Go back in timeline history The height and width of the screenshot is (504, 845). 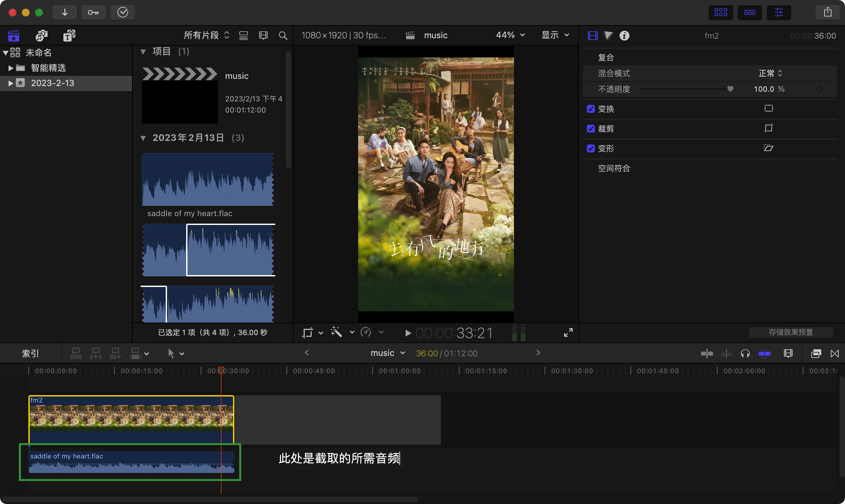click(306, 353)
